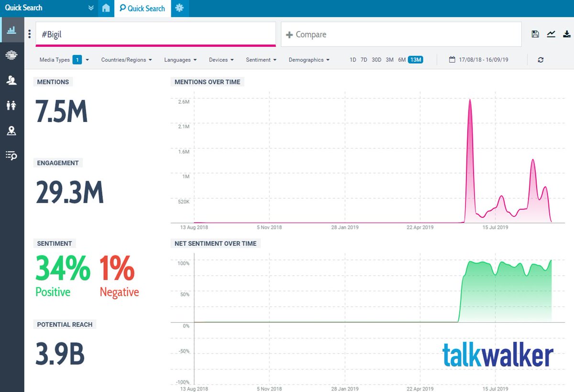
Task: Open the location pin sidebar icon
Action: (11, 131)
